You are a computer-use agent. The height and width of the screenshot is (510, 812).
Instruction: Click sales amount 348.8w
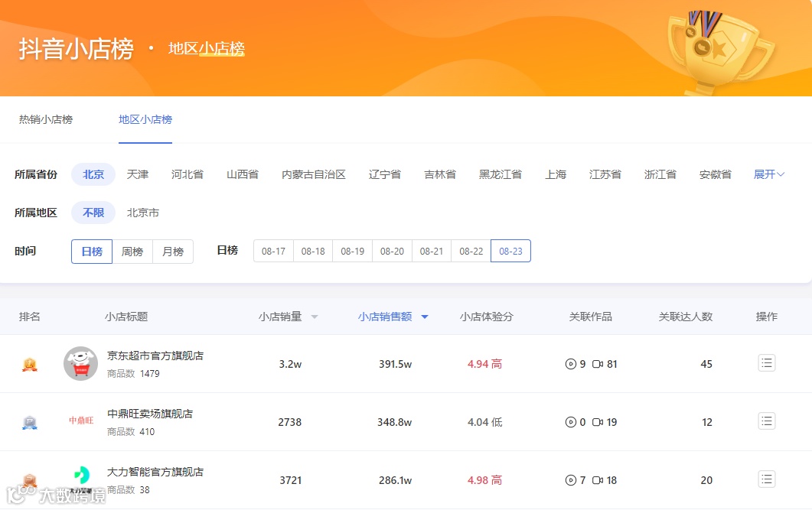[395, 422]
